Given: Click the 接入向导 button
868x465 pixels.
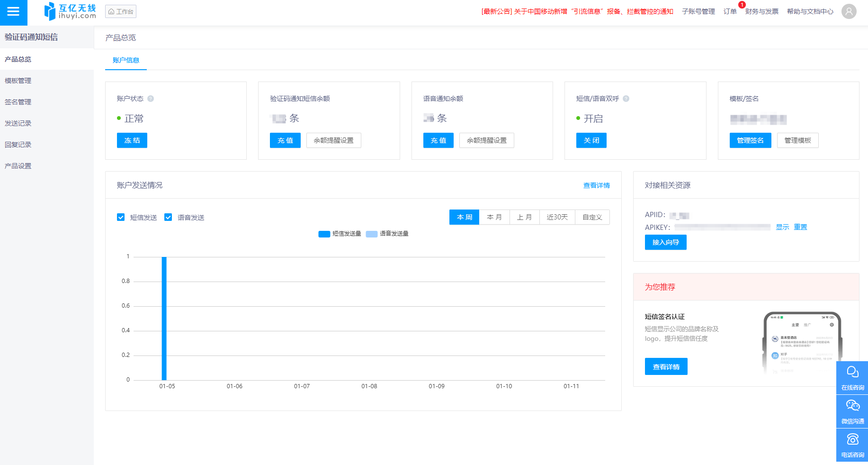Looking at the screenshot, I should (666, 242).
